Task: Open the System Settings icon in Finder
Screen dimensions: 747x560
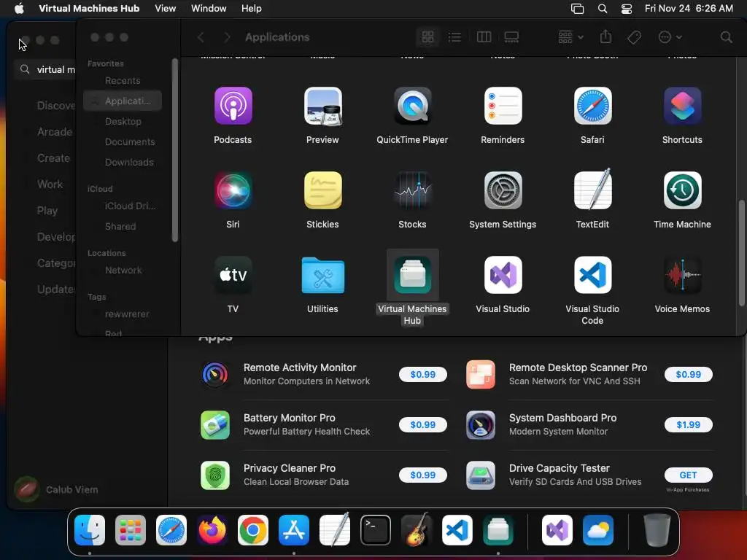Action: tap(503, 190)
